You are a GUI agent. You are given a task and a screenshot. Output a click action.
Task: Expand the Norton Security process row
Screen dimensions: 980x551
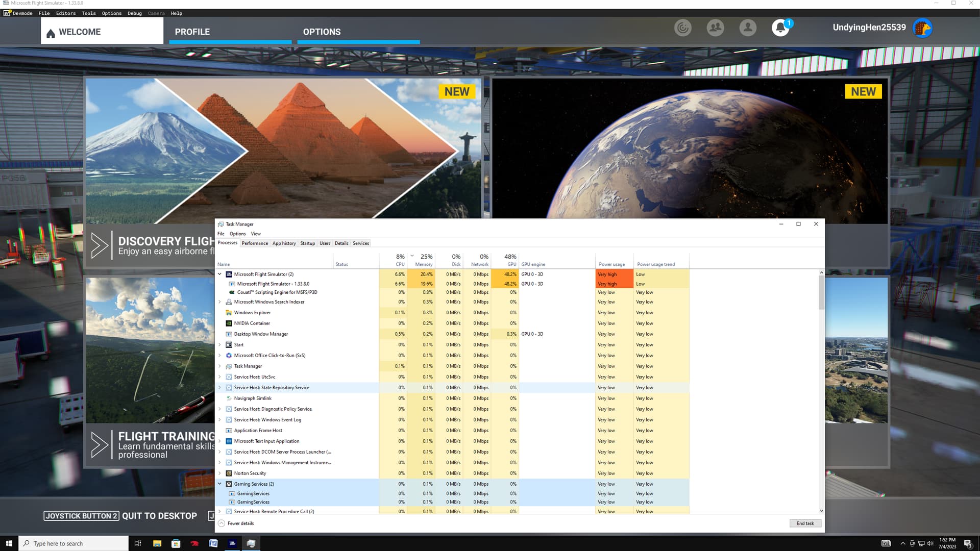pos(220,473)
